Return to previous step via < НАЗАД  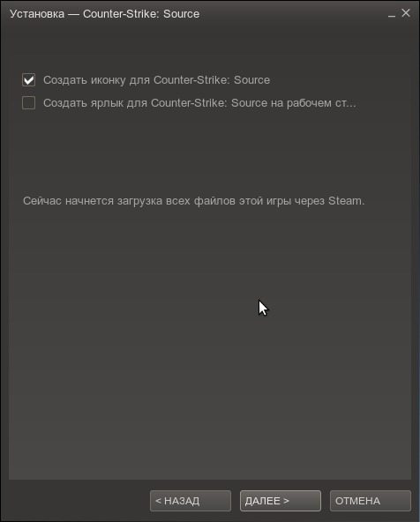click(x=191, y=501)
